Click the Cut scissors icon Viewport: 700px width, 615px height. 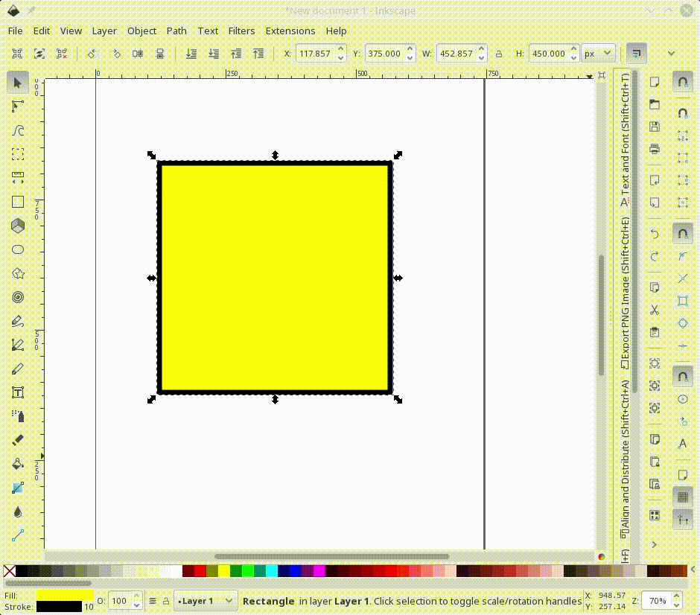655,310
